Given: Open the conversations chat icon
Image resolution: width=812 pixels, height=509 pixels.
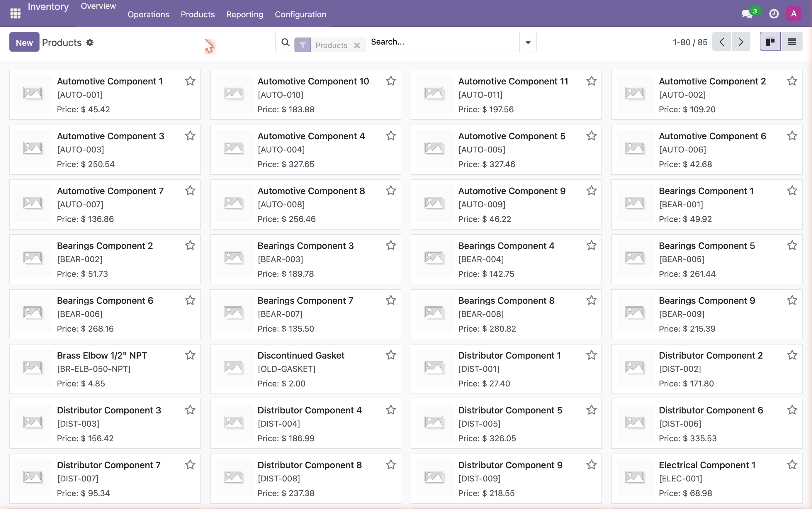Looking at the screenshot, I should (x=747, y=14).
